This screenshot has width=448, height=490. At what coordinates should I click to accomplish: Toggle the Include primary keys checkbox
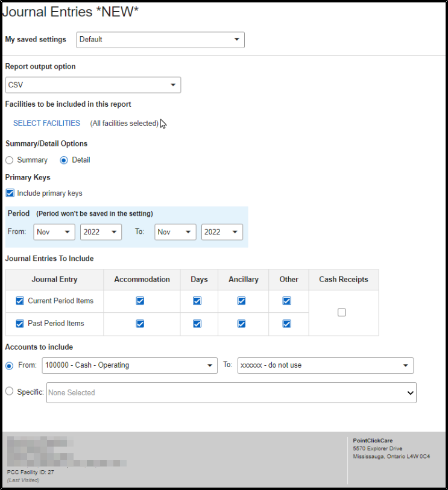[10, 193]
